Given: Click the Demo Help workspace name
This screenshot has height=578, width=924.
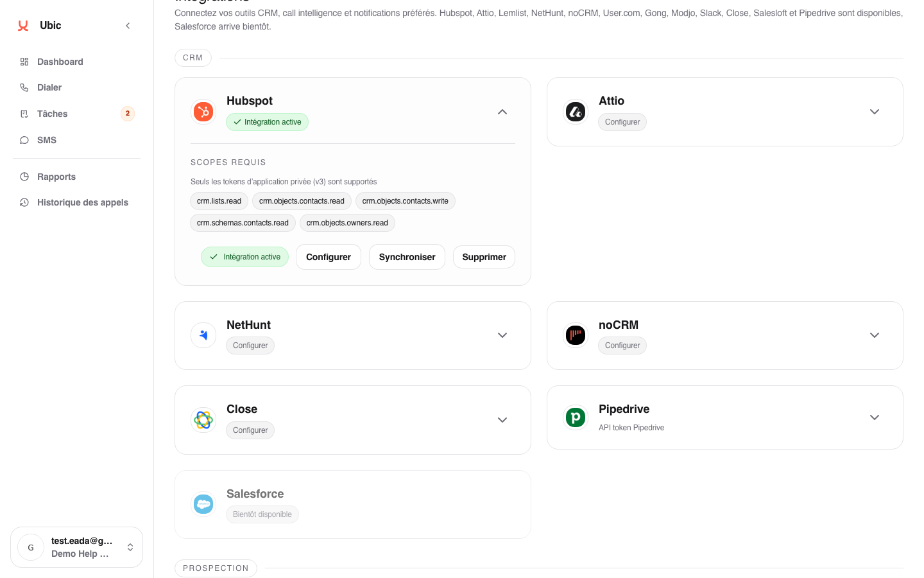Looking at the screenshot, I should [80, 554].
